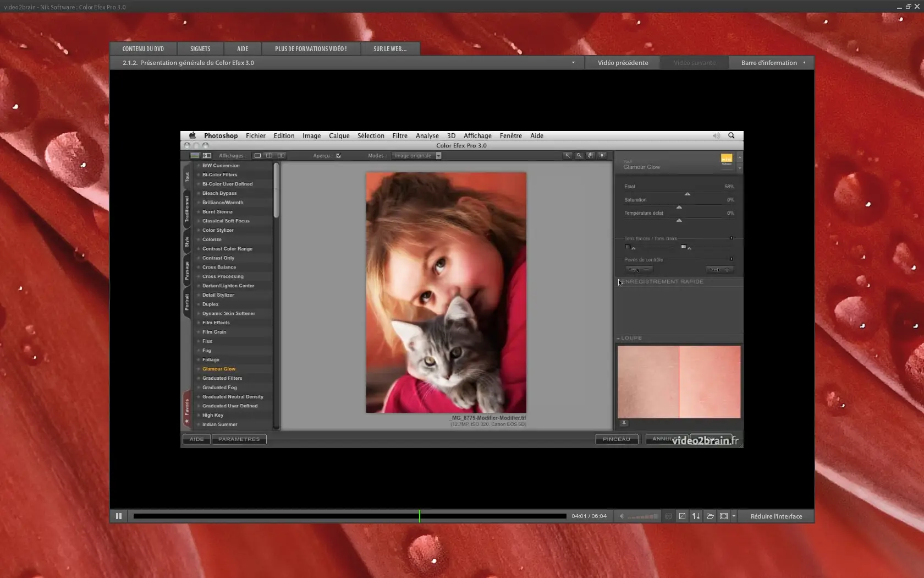Expand the Points de contrôle section
The height and width of the screenshot is (578, 924).
731,259
